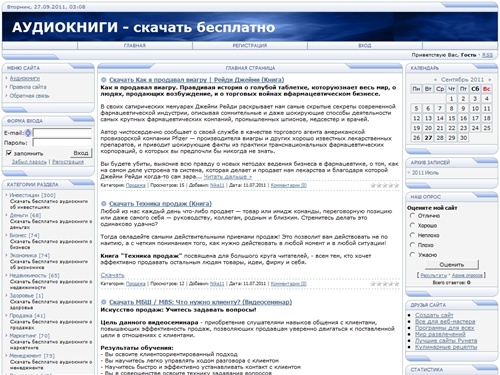Open Мир развлечений link
The width and height of the screenshot is (500, 375).
point(440,334)
